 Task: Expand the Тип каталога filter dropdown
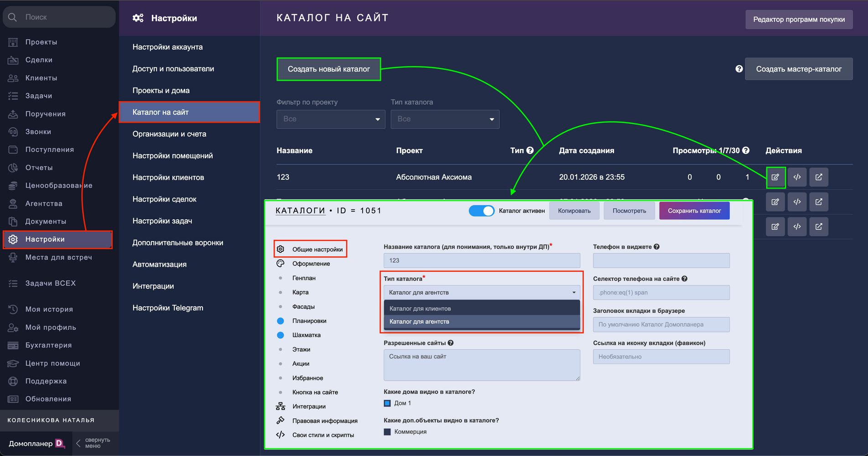445,119
